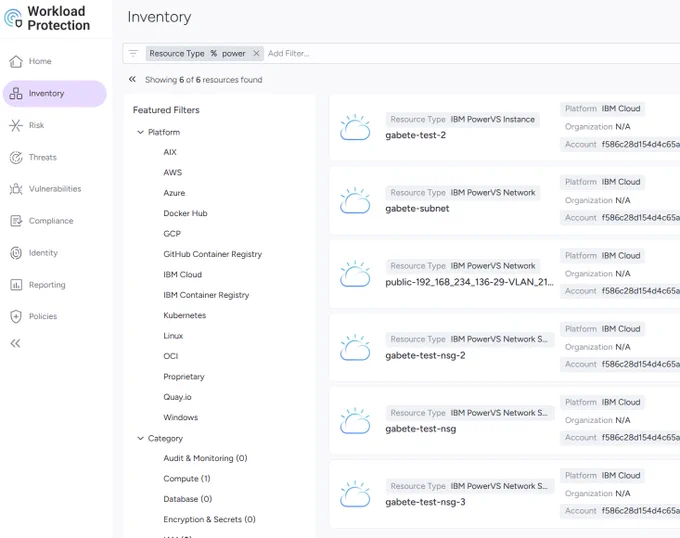Viewport: 680px width, 538px height.
Task: Filter by GitHub Container Registry
Action: [212, 254]
